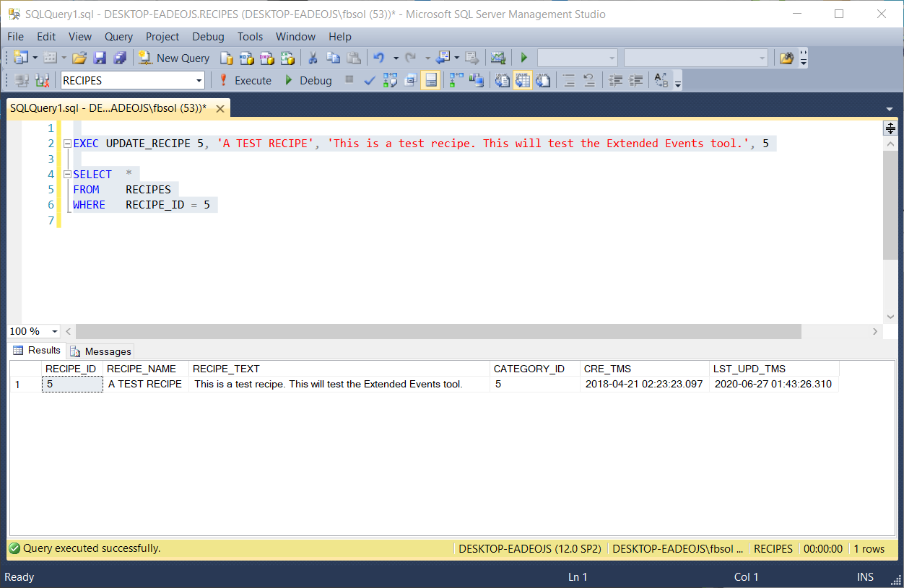Open a file with the Open File icon
The height and width of the screenshot is (588, 904).
[x=79, y=58]
